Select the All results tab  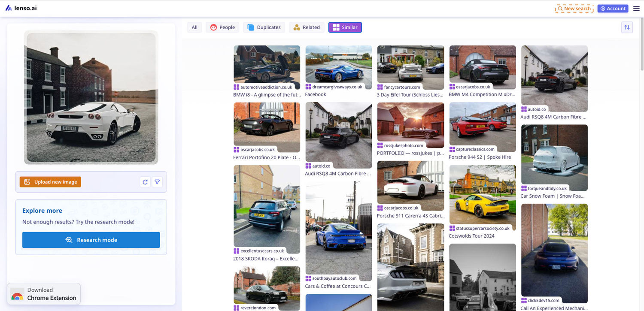pyautogui.click(x=194, y=27)
